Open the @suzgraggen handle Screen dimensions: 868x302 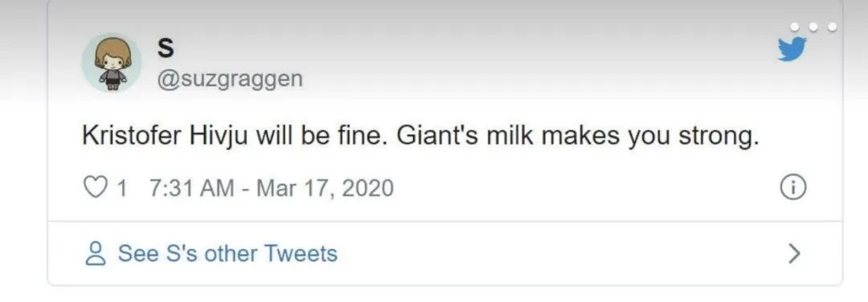pos(231,79)
